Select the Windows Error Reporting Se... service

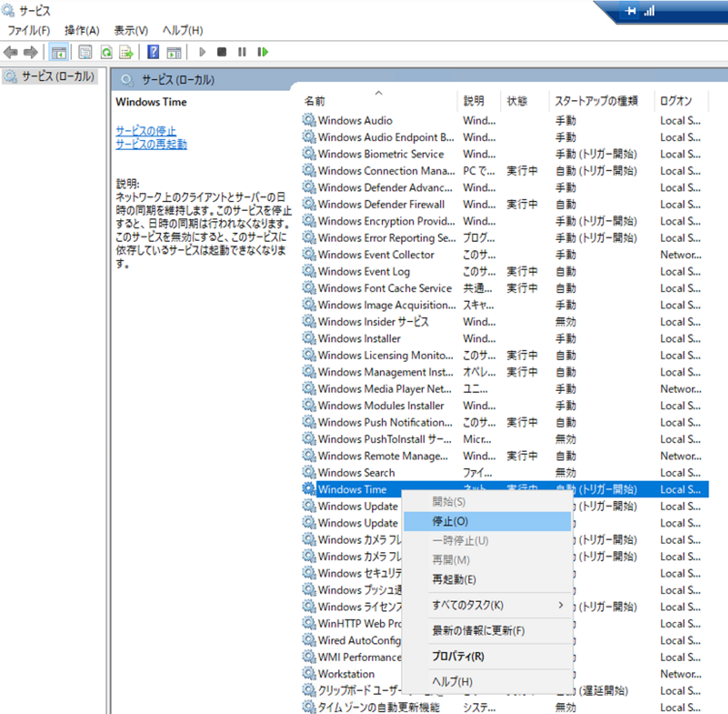(x=505, y=238)
